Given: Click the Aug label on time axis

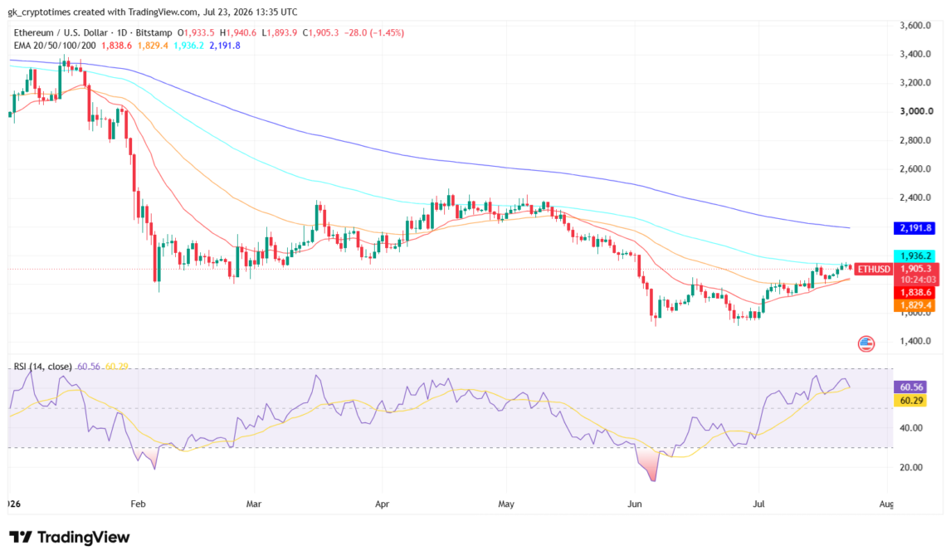Looking at the screenshot, I should pyautogui.click(x=887, y=504).
